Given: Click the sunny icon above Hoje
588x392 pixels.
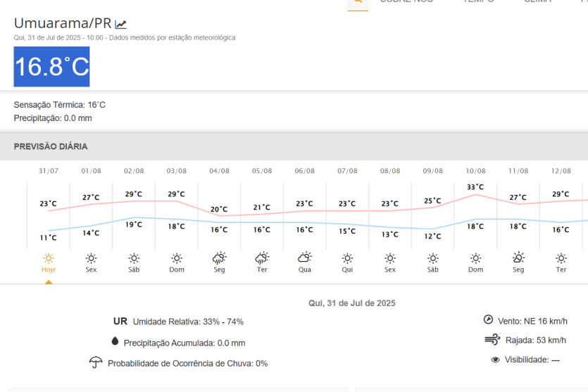Looking at the screenshot, I should 49,258.
